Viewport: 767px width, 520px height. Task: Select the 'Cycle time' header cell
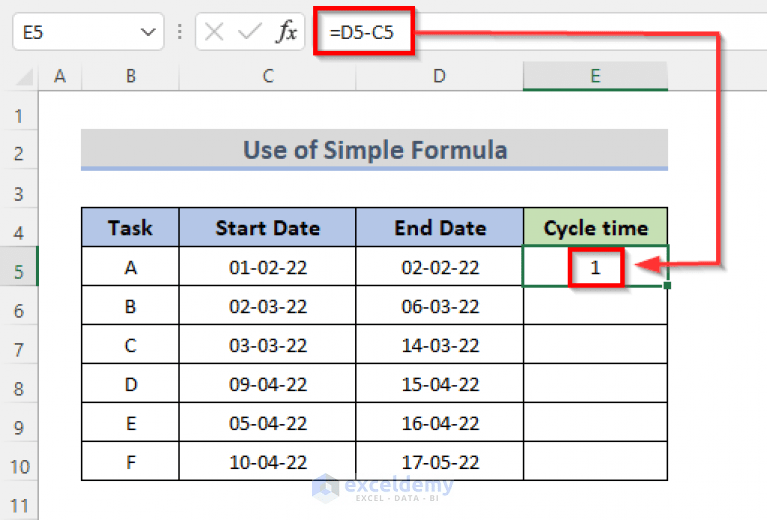pyautogui.click(x=595, y=227)
